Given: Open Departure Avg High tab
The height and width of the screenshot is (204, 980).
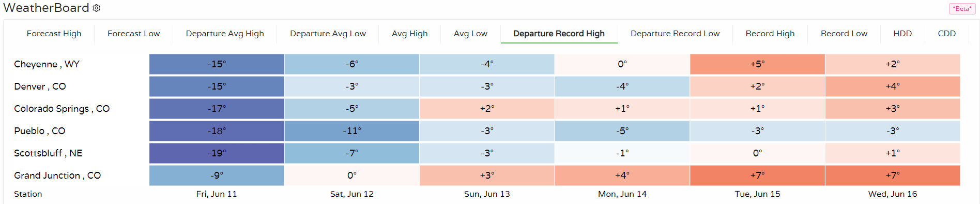Looking at the screenshot, I should (225, 34).
